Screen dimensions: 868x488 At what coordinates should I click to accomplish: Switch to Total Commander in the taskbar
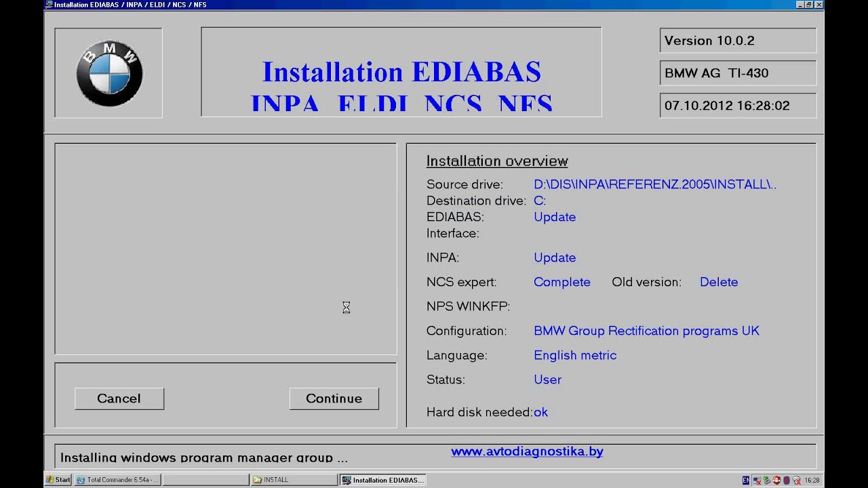click(117, 480)
